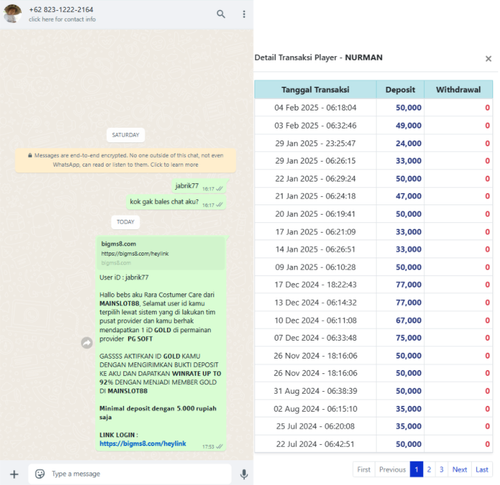Select the 31 Aug 2024 - 06:38:39 date

tap(315, 391)
